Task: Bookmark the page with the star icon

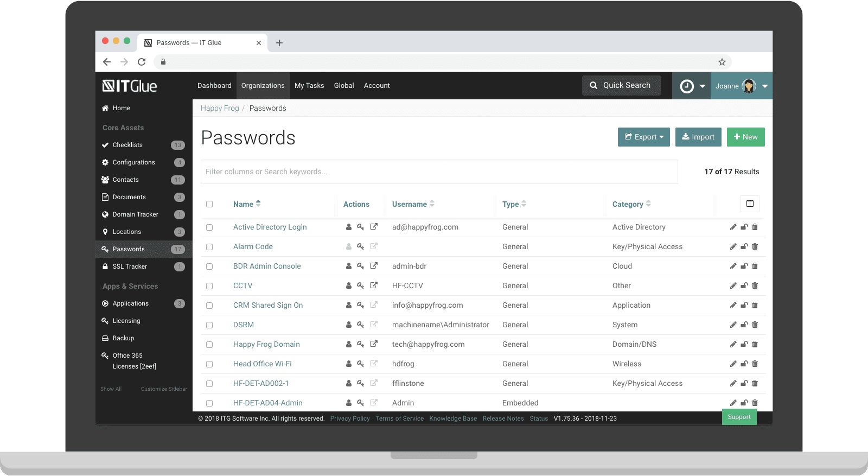Action: click(x=722, y=62)
